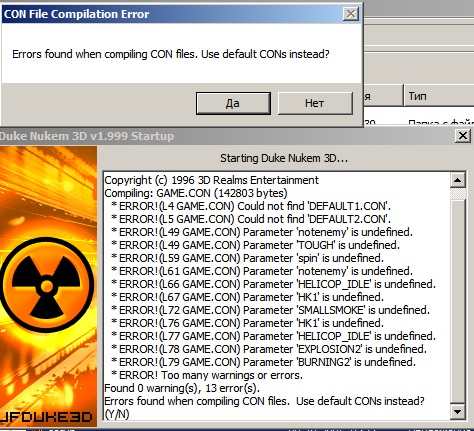The image size is (474, 431).
Task: Select the L66 'HELICOP_IDLE' is undefined error
Action: pyautogui.click(x=273, y=284)
